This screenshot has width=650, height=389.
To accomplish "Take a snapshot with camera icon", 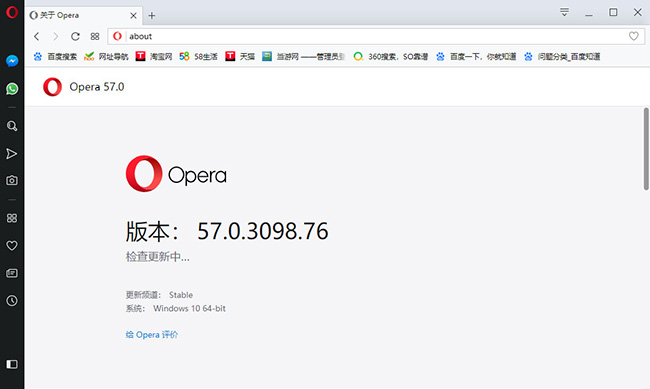I will pos(12,180).
